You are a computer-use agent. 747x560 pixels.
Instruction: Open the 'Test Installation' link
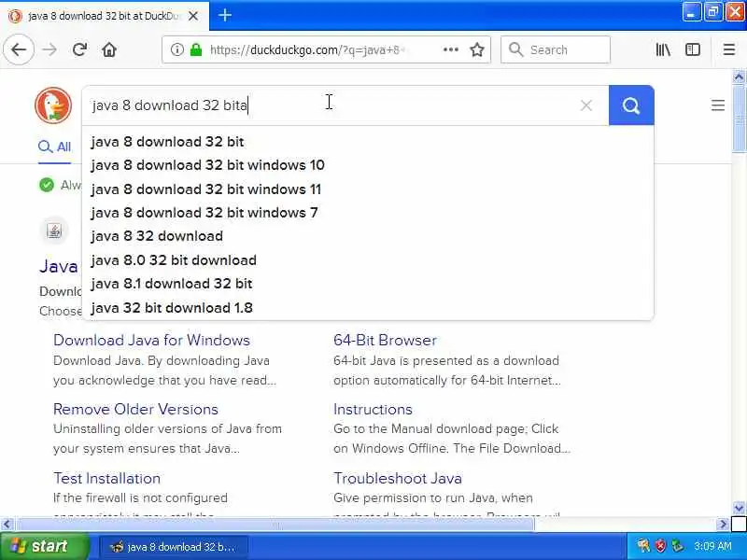(106, 478)
